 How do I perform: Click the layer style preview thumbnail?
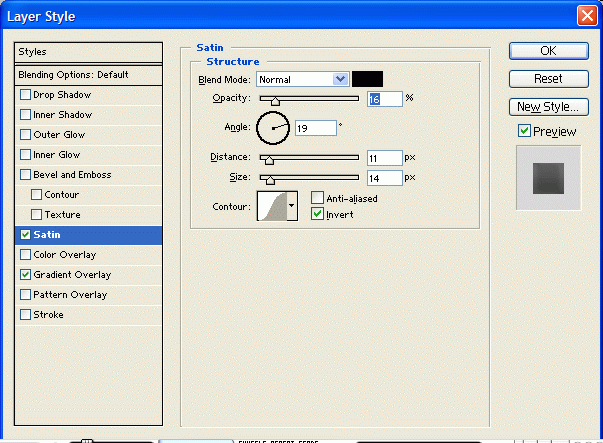click(548, 177)
